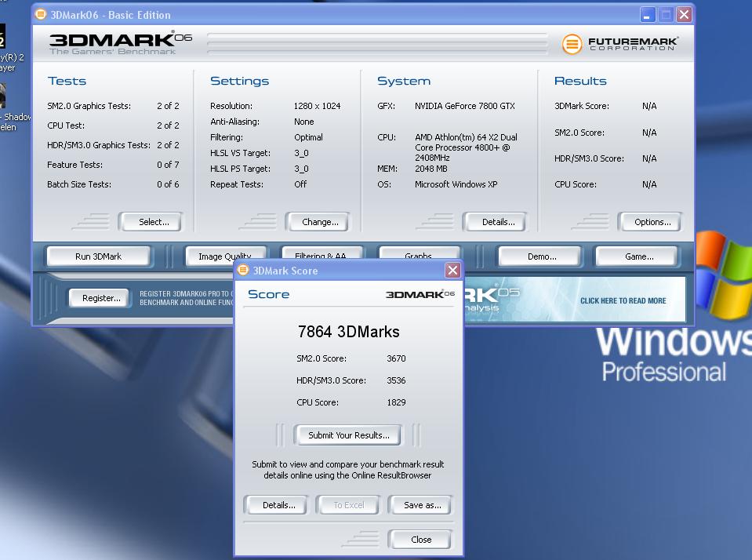Click the 3DMark Score dialog title icon
This screenshot has height=560, width=752.
(244, 270)
